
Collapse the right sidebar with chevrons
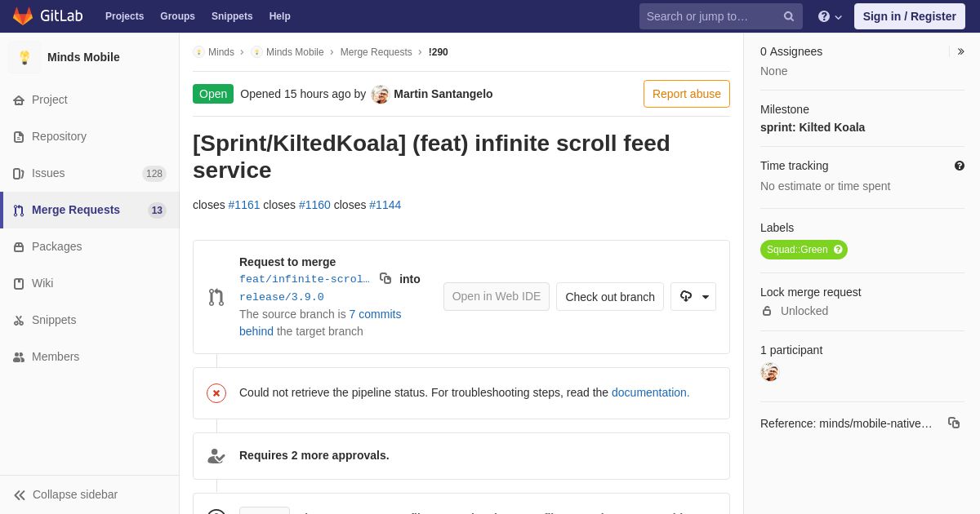(960, 51)
